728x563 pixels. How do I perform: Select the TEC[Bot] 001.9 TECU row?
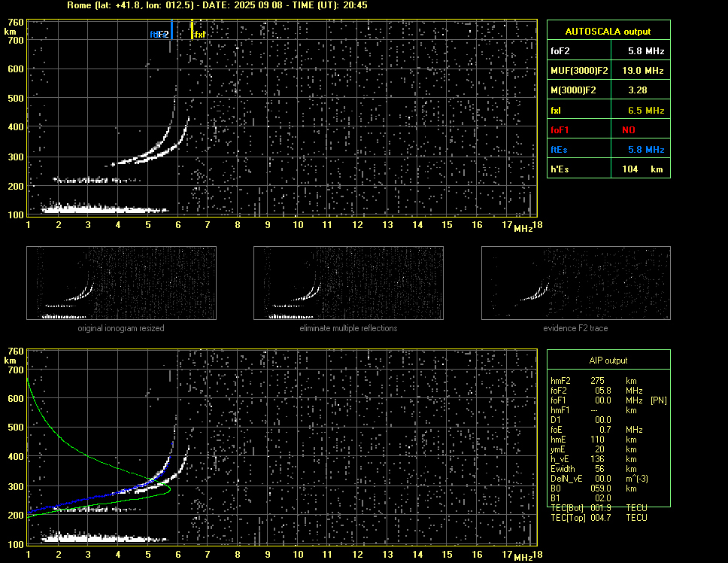coord(599,508)
